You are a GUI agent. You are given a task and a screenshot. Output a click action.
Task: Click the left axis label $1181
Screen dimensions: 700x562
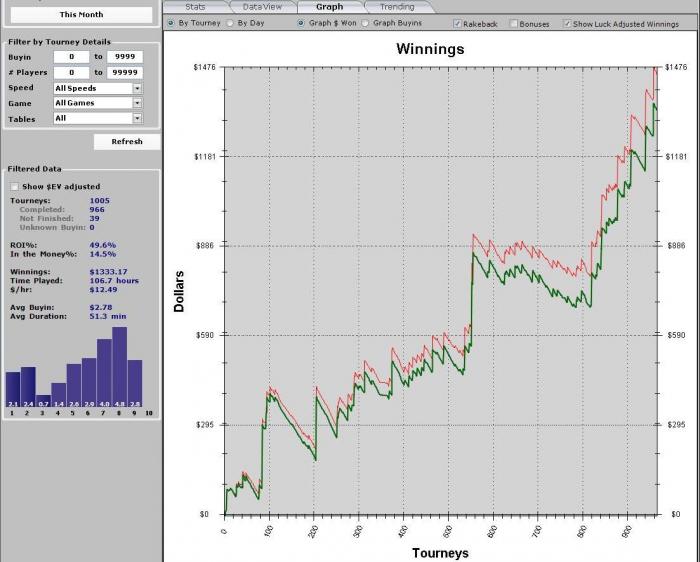click(204, 157)
